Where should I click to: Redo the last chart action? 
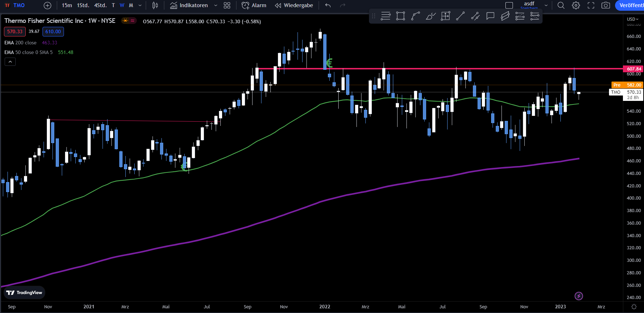(x=343, y=5)
